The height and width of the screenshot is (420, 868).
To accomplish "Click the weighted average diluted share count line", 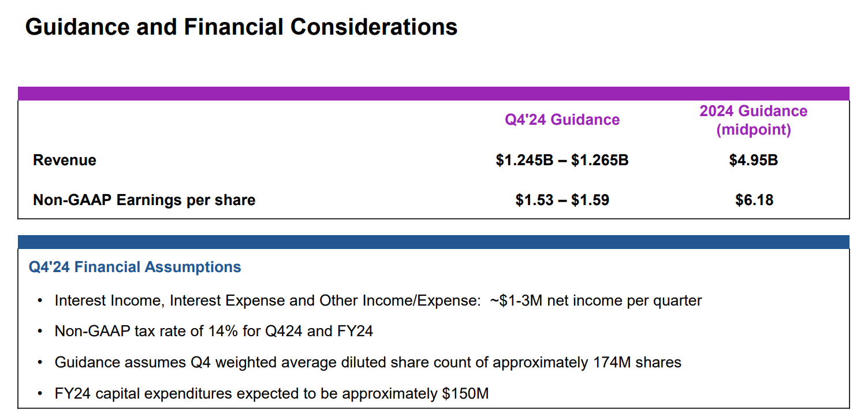I will [368, 362].
